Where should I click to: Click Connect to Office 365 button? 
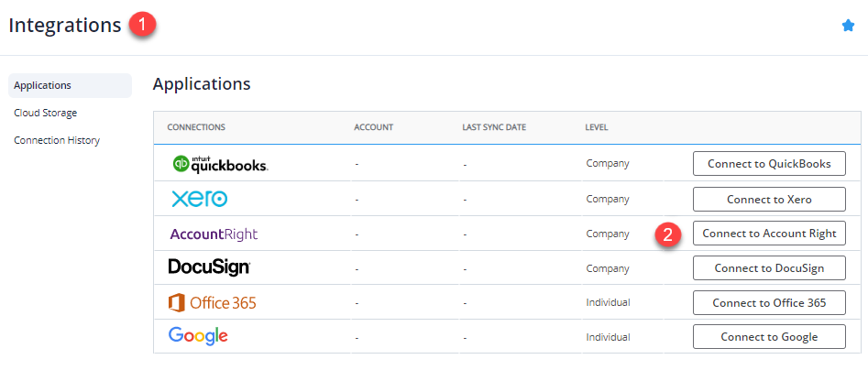coord(769,302)
